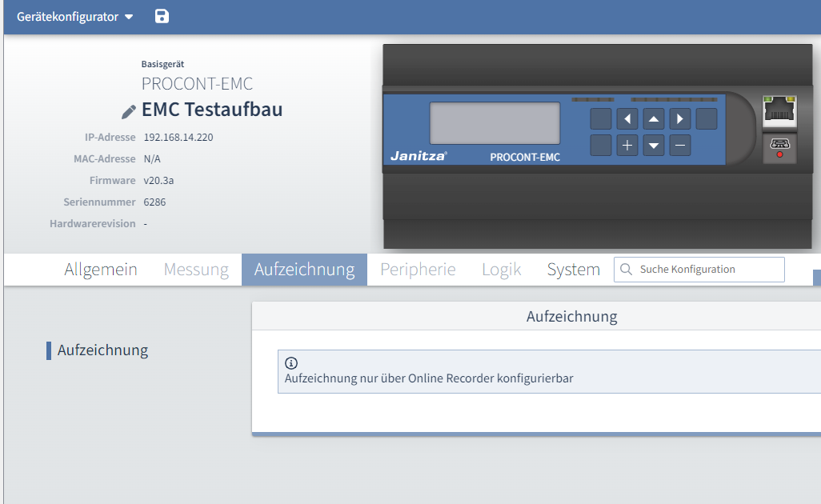Viewport: 821px width, 504px height.
Task: Click the EMC Testaufbau device name
Action: 212,110
